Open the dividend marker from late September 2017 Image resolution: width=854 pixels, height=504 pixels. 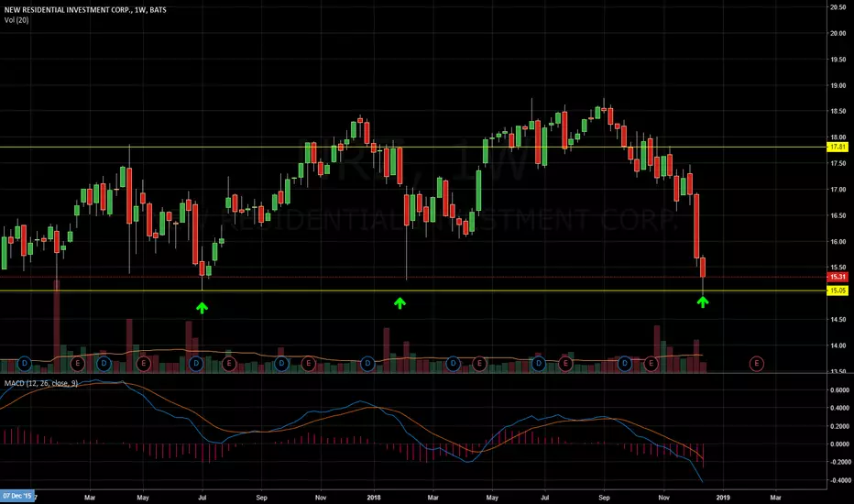pyautogui.click(x=281, y=364)
